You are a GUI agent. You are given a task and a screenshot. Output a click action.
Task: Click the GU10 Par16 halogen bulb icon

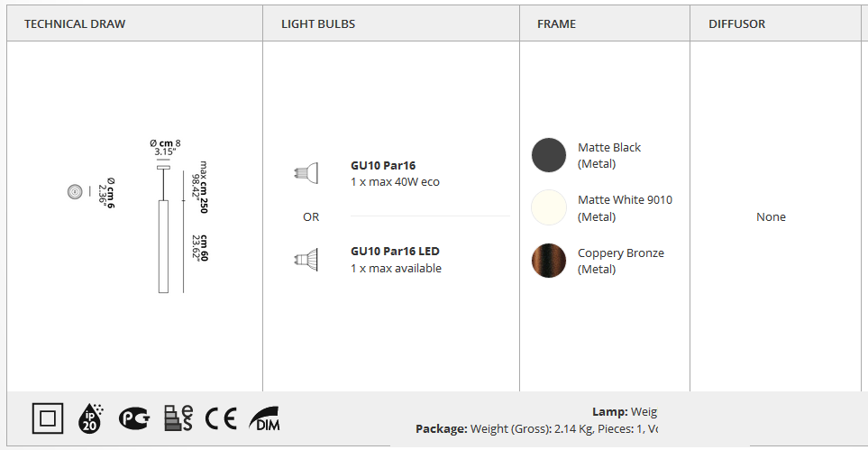pyautogui.click(x=306, y=173)
